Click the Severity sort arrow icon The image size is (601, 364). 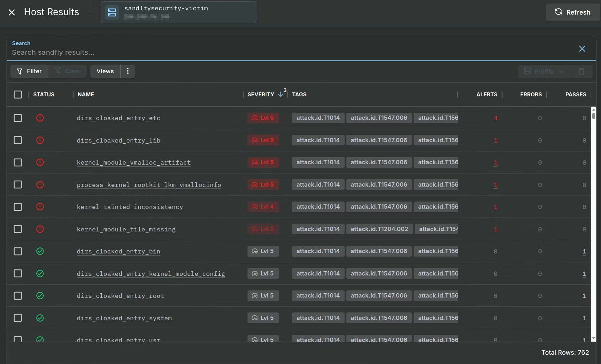(281, 94)
